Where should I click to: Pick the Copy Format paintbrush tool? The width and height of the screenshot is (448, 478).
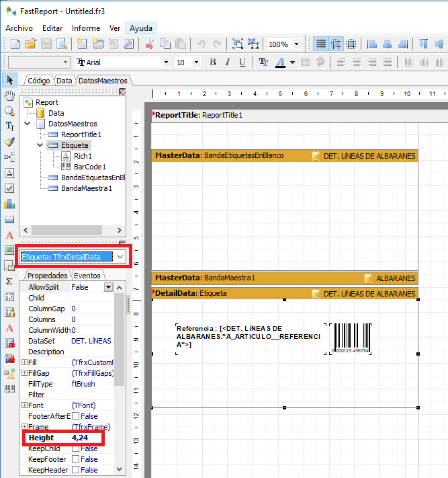[9, 142]
